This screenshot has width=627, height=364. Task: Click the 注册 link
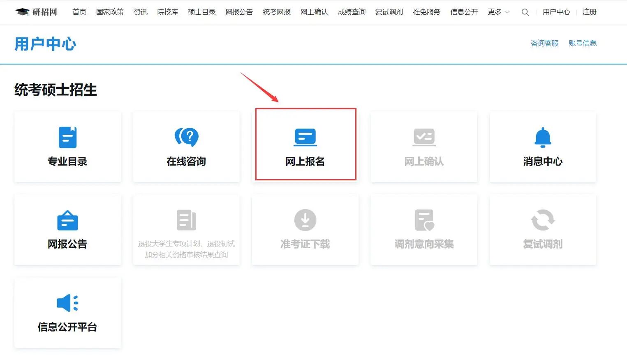589,12
